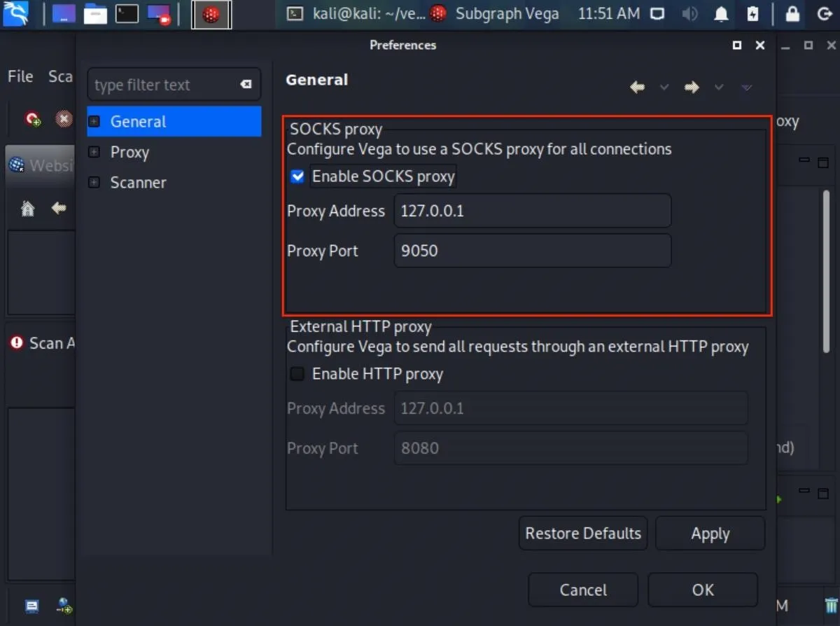Open the Scan menu in Vega window
The width and height of the screenshot is (840, 626).
point(60,76)
